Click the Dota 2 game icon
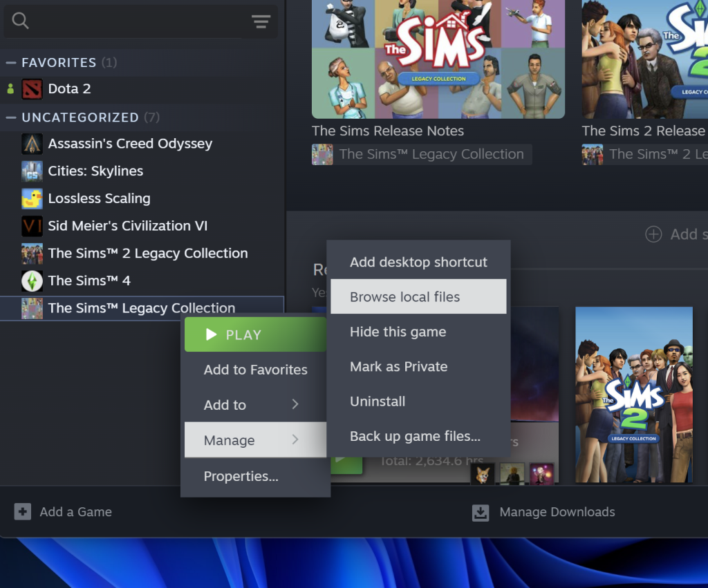The width and height of the screenshot is (708, 588). (32, 89)
